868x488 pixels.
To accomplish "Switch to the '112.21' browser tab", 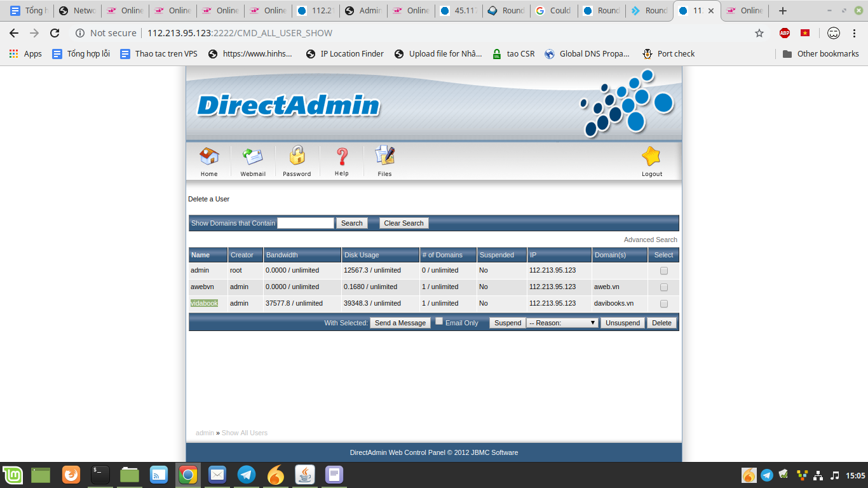I will point(315,11).
